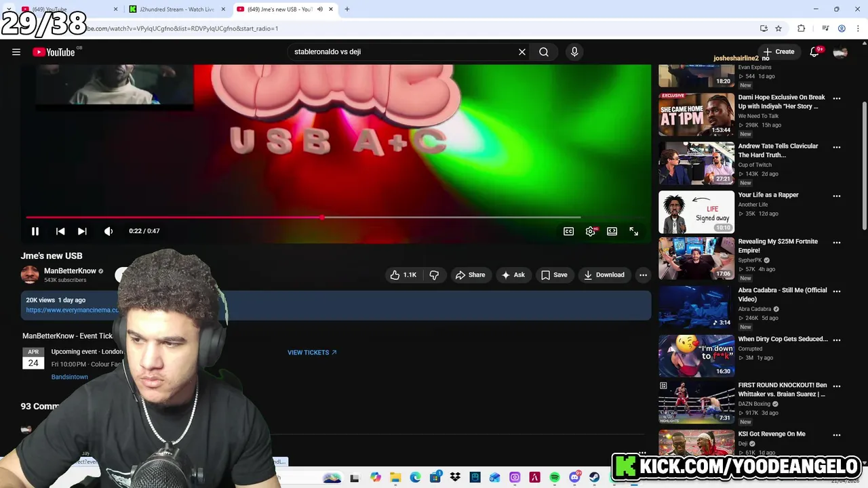This screenshot has width=868, height=488.
Task: Open the Steam taskbar icon
Action: [x=595, y=478]
